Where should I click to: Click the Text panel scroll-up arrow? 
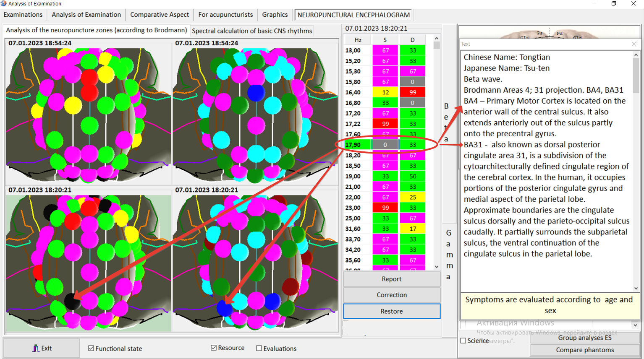point(636,55)
